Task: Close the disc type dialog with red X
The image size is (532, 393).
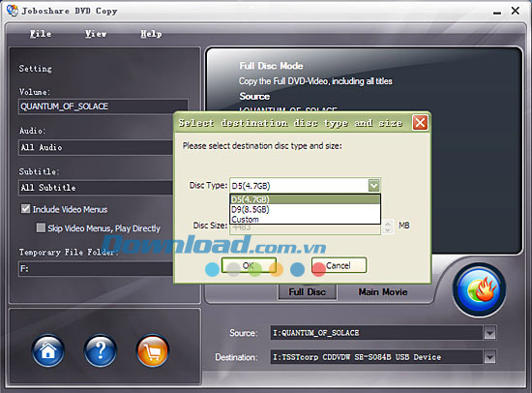Action: pyautogui.click(x=420, y=123)
